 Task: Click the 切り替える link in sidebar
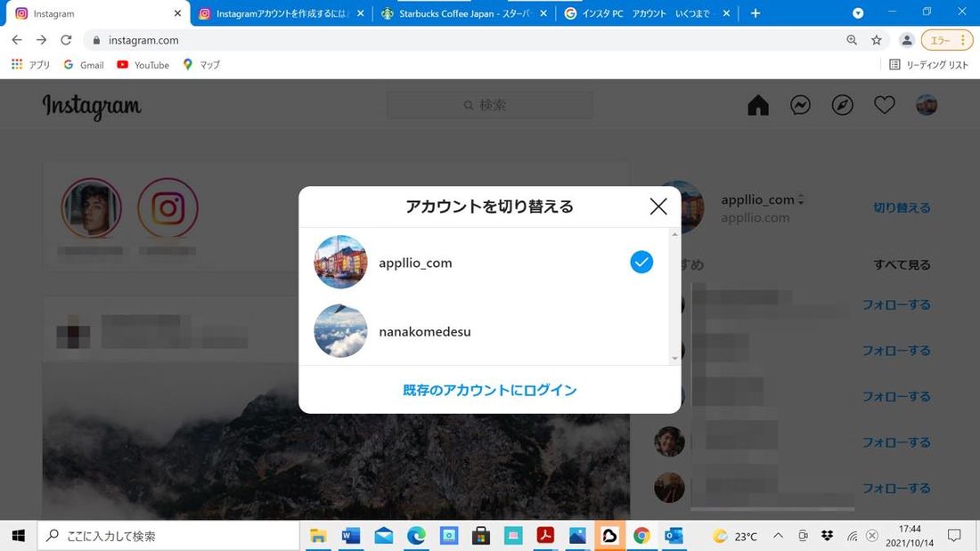click(902, 207)
